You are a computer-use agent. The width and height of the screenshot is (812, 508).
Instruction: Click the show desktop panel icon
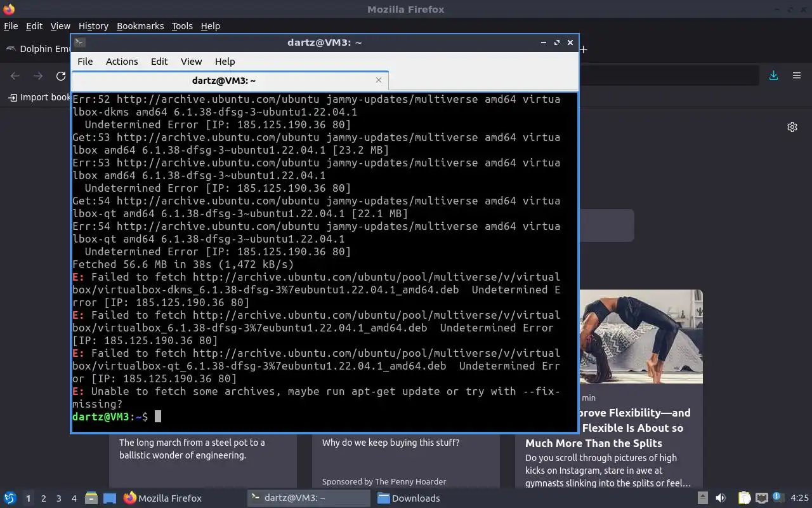(110, 498)
